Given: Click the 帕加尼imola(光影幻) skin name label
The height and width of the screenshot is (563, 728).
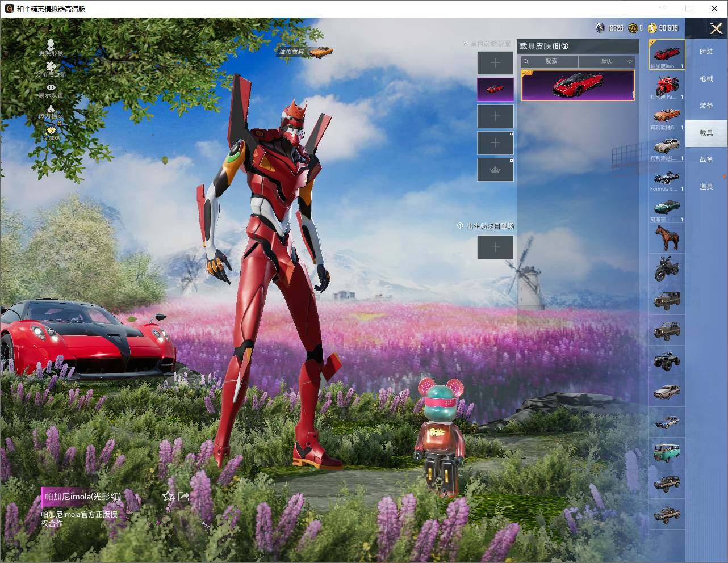Looking at the screenshot, I should 83,497.
